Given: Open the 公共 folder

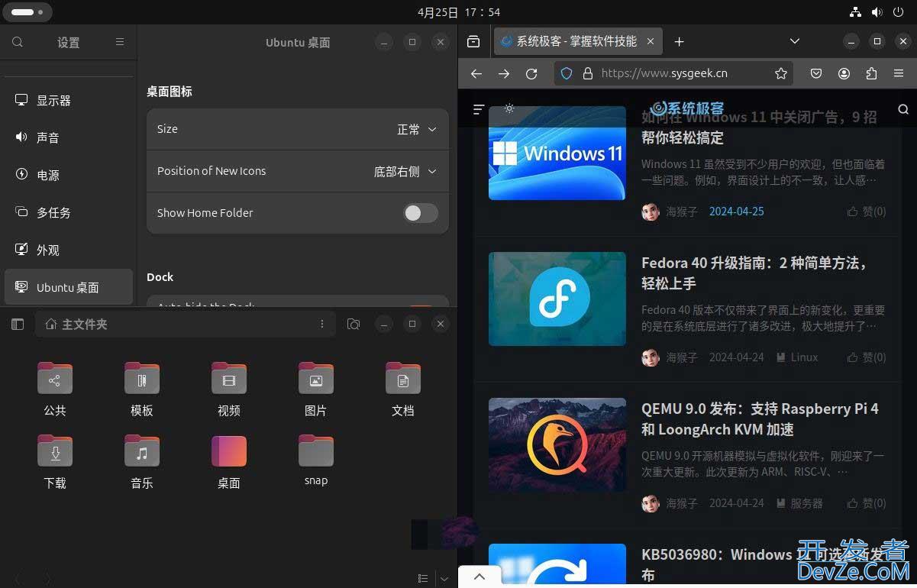Looking at the screenshot, I should [55, 389].
